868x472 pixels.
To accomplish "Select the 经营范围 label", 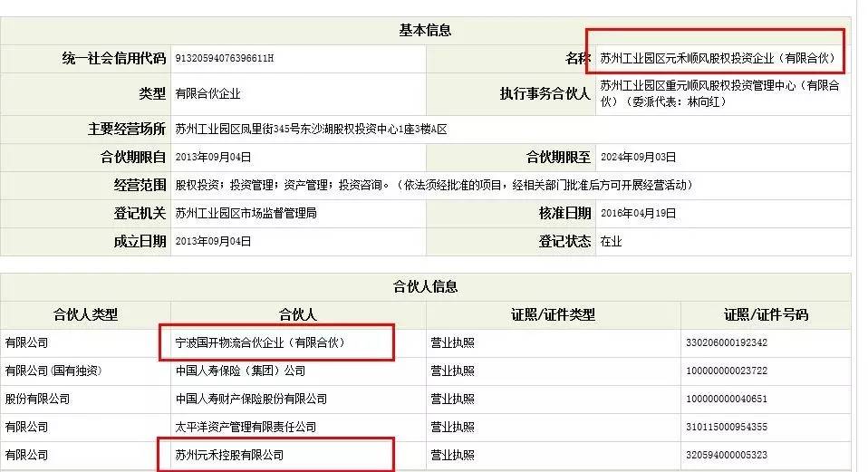I will (x=140, y=185).
